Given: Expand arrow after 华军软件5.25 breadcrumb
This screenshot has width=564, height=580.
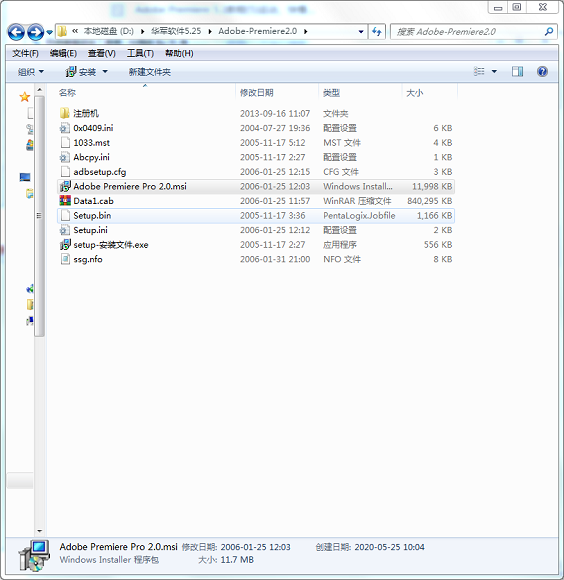Looking at the screenshot, I should click(210, 31).
